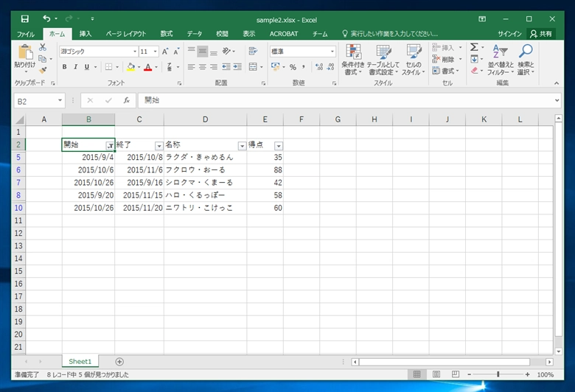Switch to the ACROBAT tab
The width and height of the screenshot is (575, 392).
pos(284,34)
